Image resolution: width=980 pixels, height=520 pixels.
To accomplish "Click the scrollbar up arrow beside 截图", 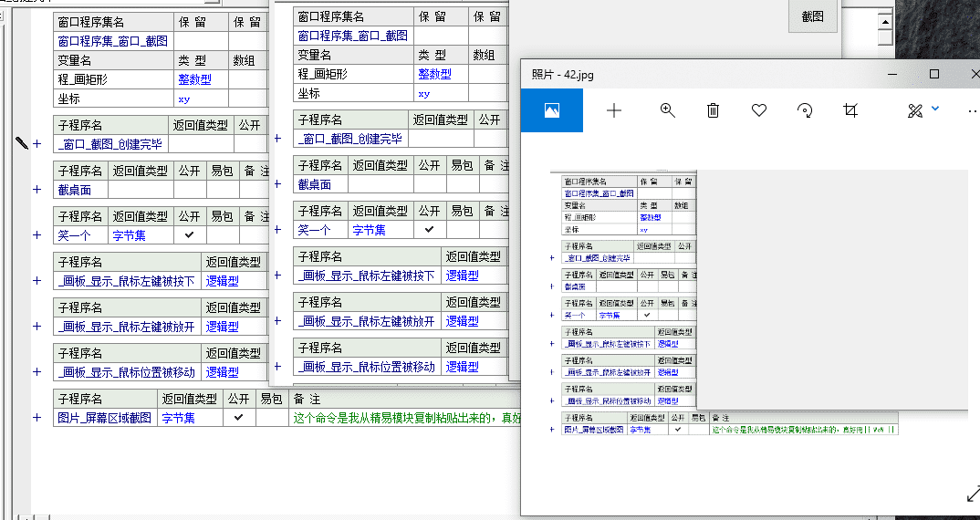I will click(883, 20).
